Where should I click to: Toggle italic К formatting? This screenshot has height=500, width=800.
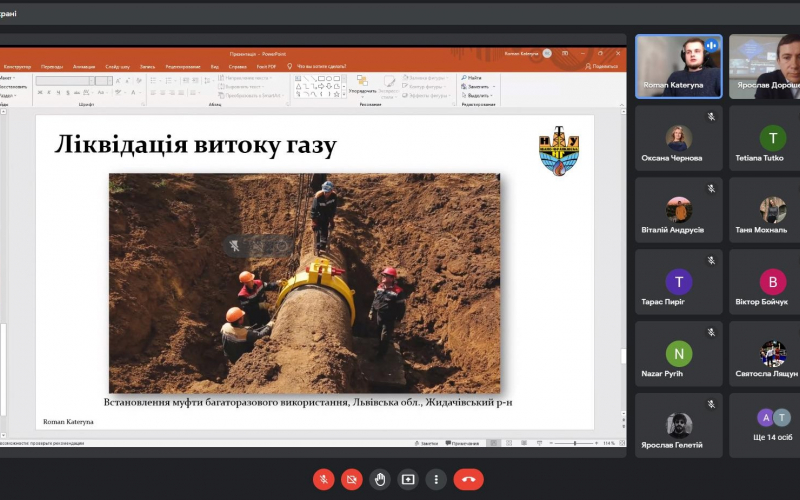[x=49, y=92]
